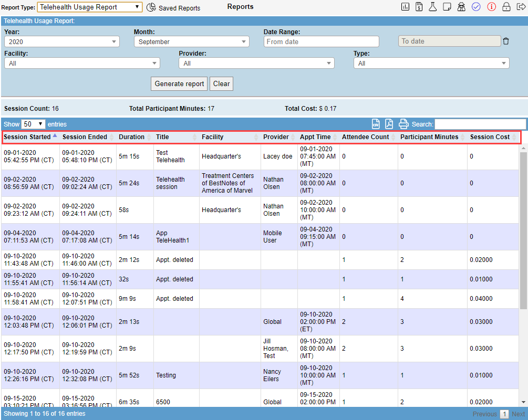
Task: Sort by Session Cost column
Action: tap(493, 137)
